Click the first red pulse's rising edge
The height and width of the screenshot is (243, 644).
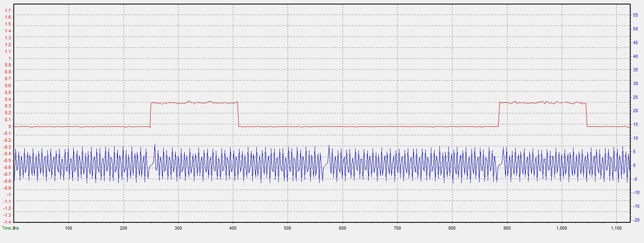point(151,115)
